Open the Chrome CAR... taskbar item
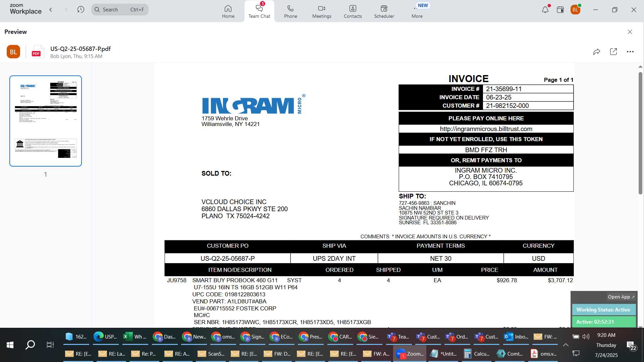 click(340, 337)
